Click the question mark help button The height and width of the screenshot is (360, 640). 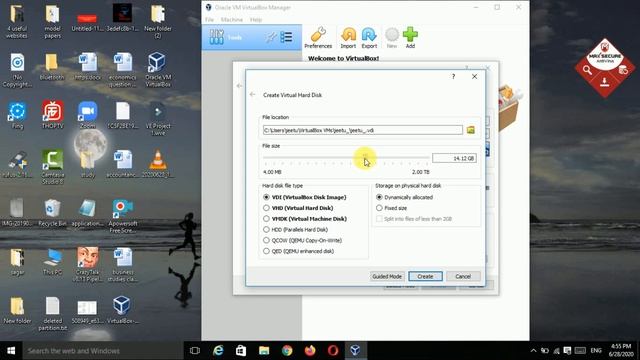tap(453, 76)
